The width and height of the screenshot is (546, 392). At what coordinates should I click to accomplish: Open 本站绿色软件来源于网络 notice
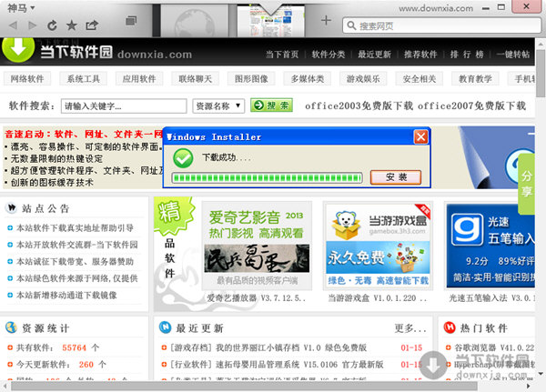(77, 278)
